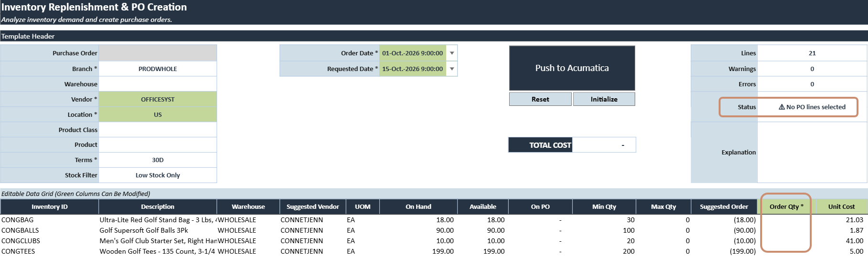Select the Requested Date value field

pos(413,69)
